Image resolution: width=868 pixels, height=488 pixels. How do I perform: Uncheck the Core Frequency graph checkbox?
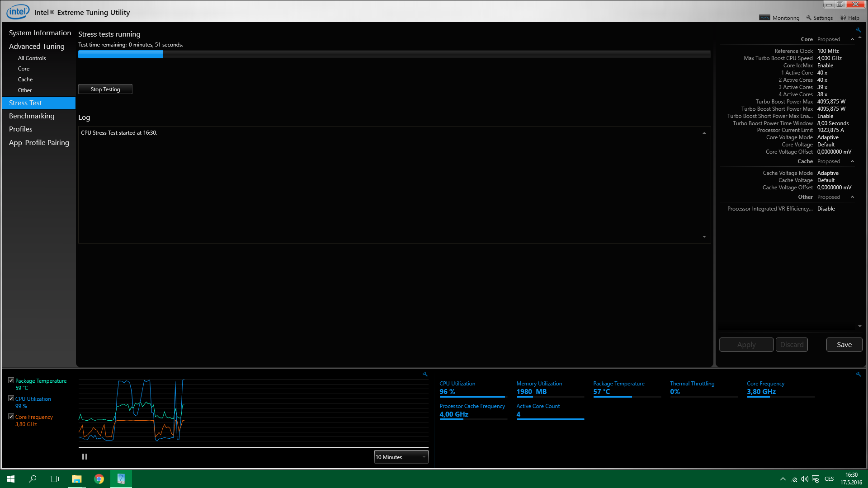pos(11,417)
